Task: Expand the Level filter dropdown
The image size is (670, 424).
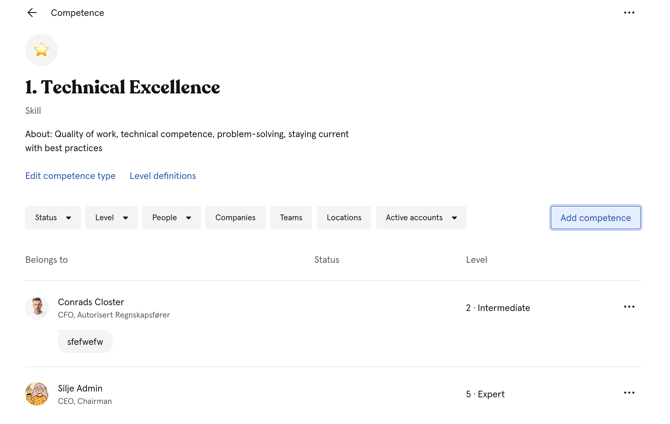Action: coord(112,218)
